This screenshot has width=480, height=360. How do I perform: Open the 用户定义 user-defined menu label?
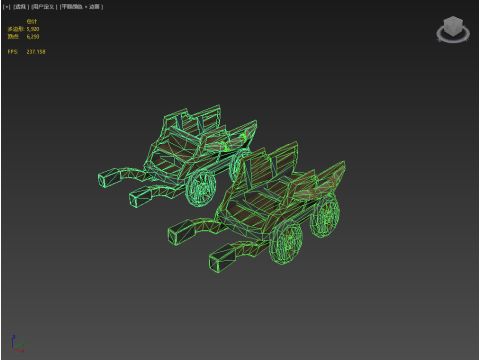click(x=44, y=7)
